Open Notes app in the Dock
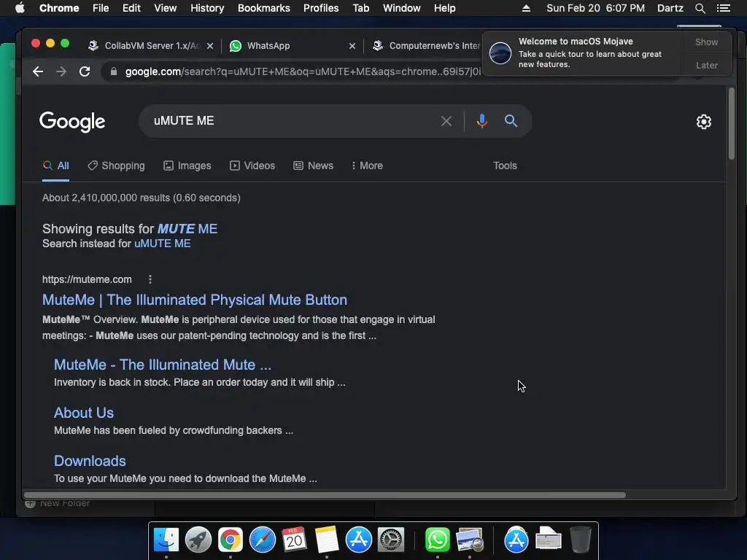 (326, 540)
